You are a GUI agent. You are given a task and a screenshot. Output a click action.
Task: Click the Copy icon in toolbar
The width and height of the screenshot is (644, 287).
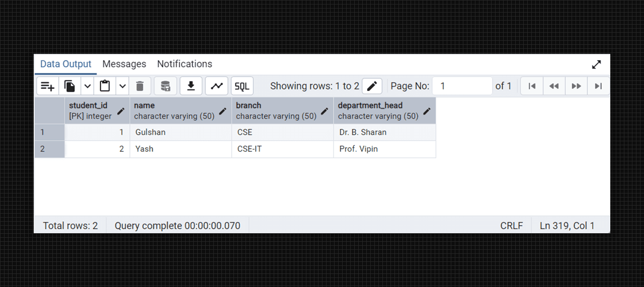(x=70, y=86)
